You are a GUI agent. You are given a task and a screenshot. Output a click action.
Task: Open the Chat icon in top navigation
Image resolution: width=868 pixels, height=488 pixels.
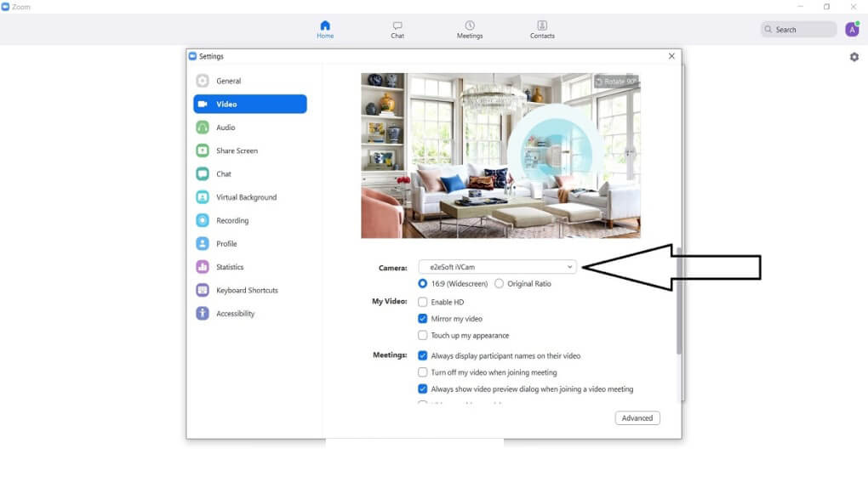(x=397, y=26)
